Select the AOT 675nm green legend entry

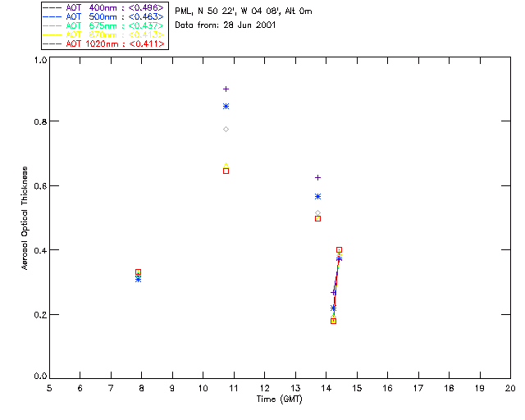104,25
